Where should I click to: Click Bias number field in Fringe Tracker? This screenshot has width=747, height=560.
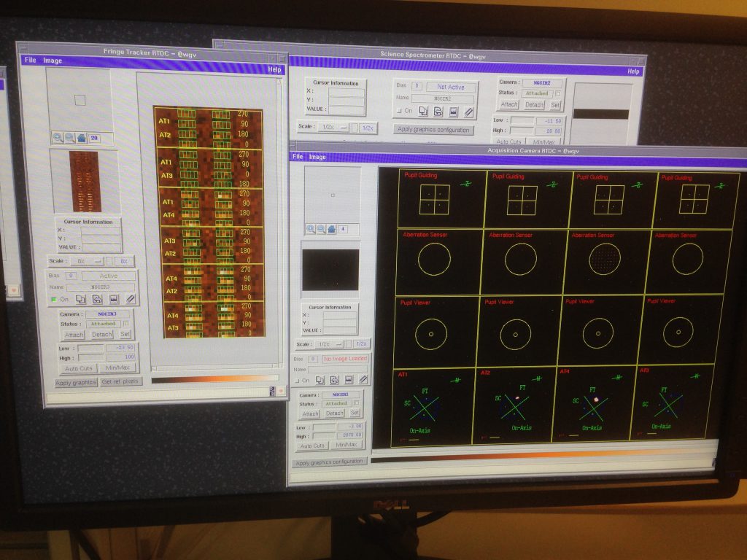(x=71, y=276)
